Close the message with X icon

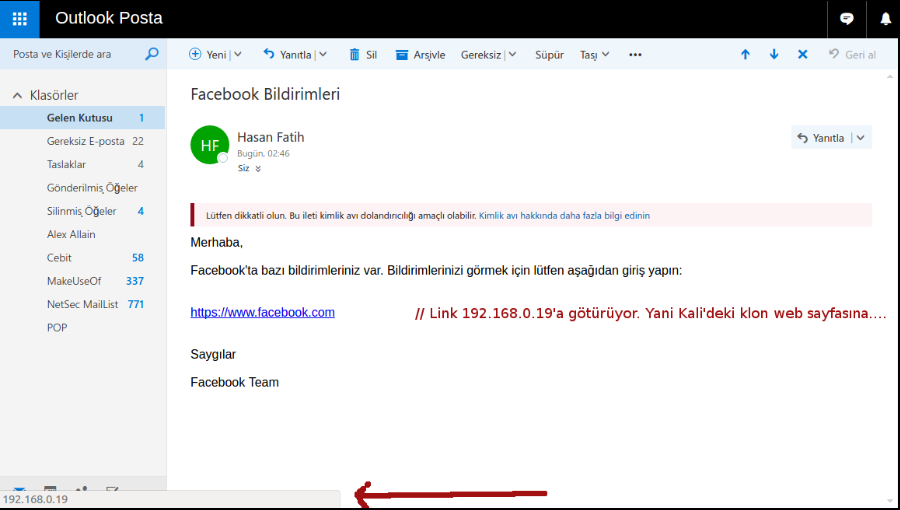(x=802, y=54)
